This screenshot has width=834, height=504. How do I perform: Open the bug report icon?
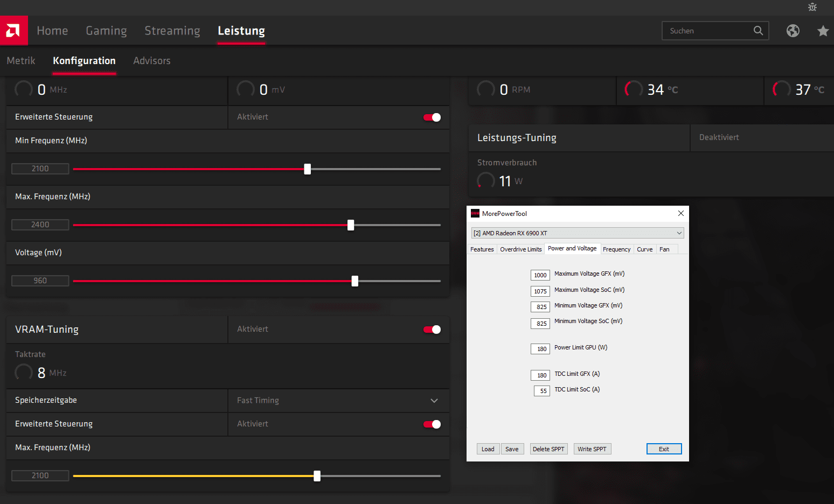pos(812,7)
